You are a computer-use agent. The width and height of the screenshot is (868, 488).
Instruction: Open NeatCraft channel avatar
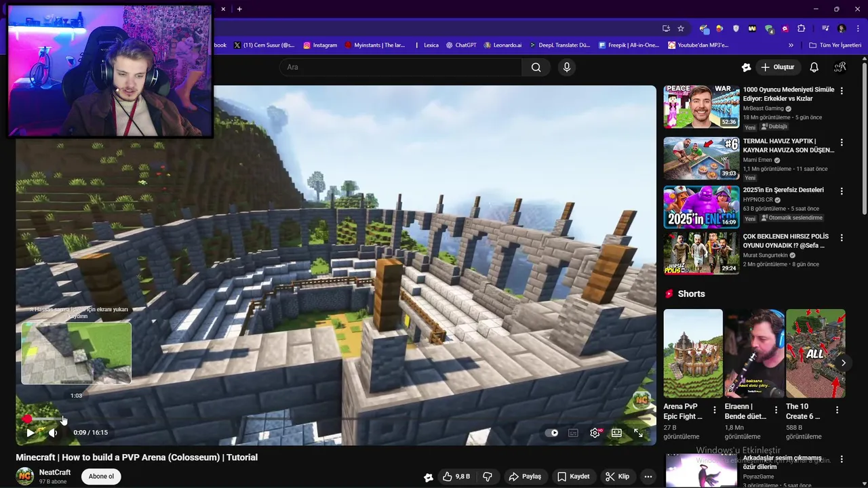pos(25,476)
